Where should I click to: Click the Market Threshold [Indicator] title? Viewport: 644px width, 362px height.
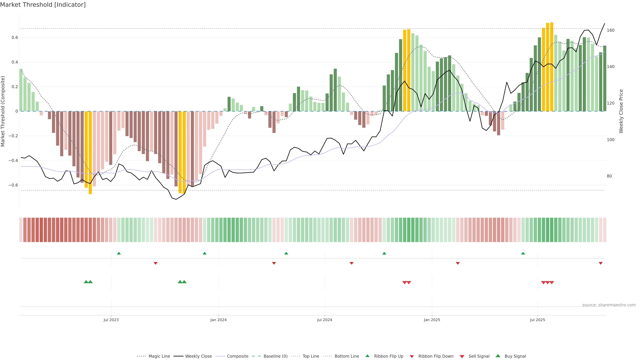43,5
